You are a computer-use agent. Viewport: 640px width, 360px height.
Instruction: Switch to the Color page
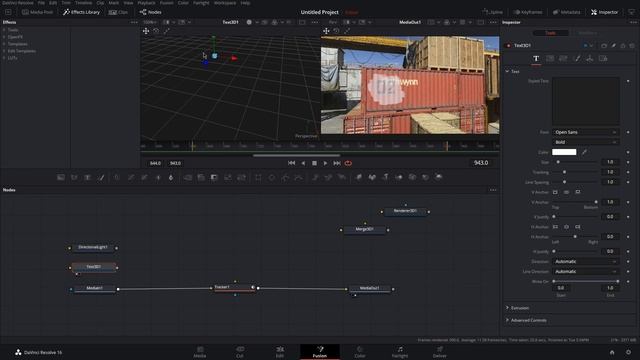360,352
